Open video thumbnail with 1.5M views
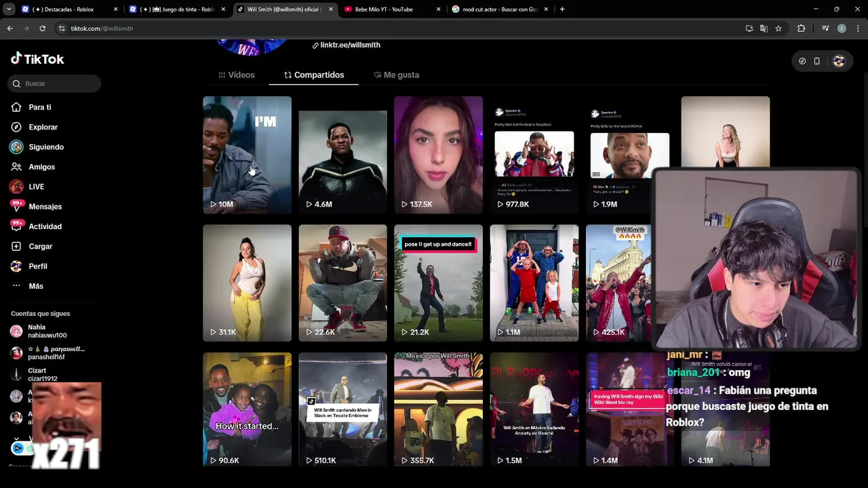 click(534, 409)
